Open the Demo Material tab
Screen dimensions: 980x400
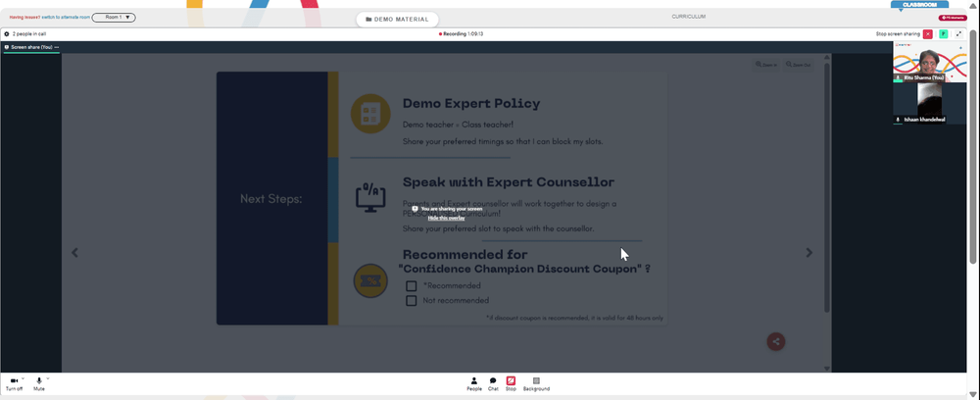coord(398,20)
